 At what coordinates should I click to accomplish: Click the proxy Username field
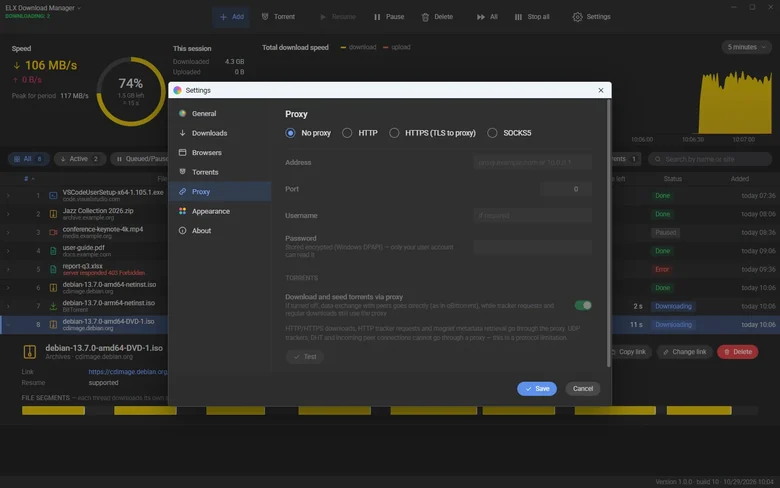(532, 215)
